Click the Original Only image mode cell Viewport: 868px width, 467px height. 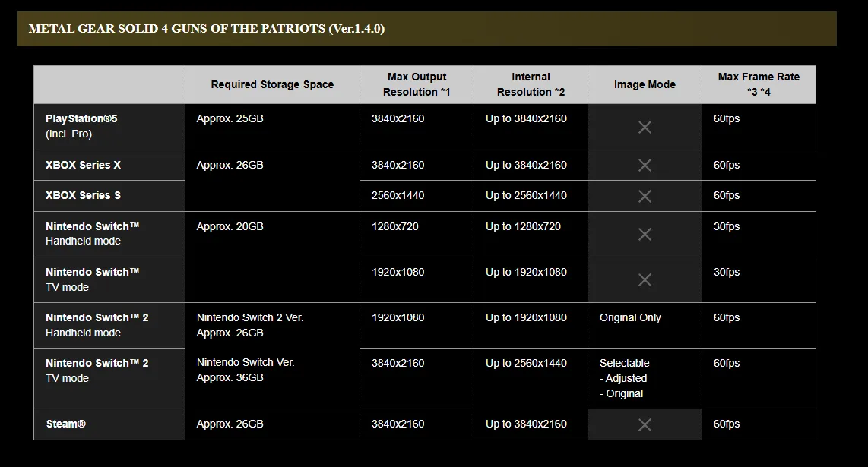pyautogui.click(x=630, y=317)
